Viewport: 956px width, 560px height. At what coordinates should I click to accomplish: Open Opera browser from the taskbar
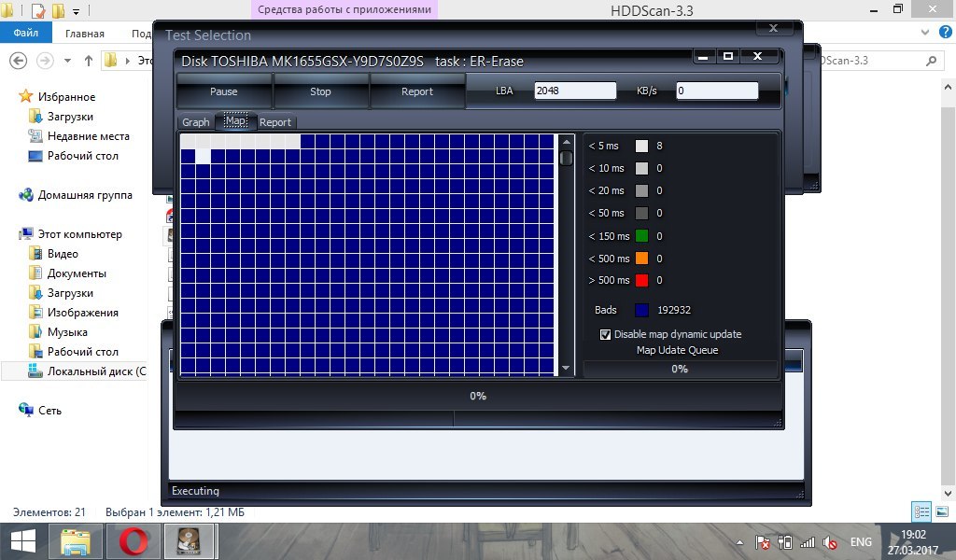pos(134,541)
